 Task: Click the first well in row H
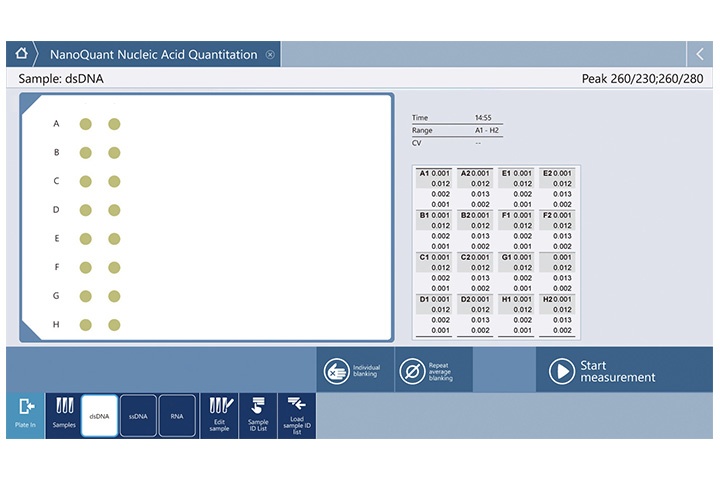[86, 325]
